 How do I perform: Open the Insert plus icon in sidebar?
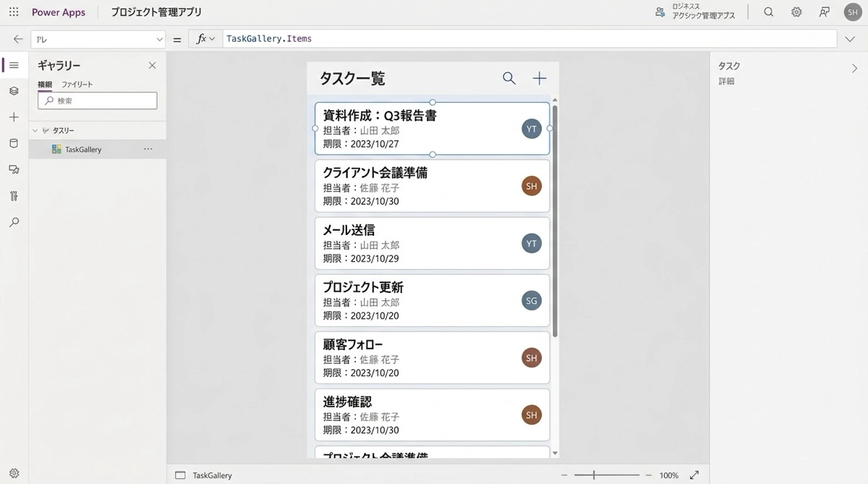point(14,117)
